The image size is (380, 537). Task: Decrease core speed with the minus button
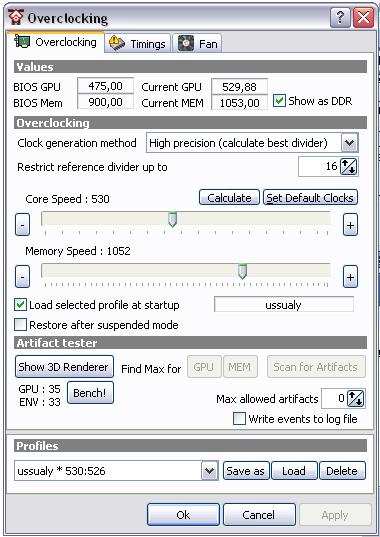22,225
